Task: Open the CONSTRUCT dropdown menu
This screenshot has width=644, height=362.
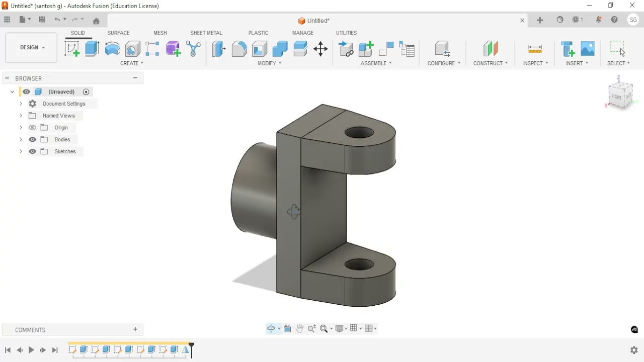Action: click(x=491, y=63)
